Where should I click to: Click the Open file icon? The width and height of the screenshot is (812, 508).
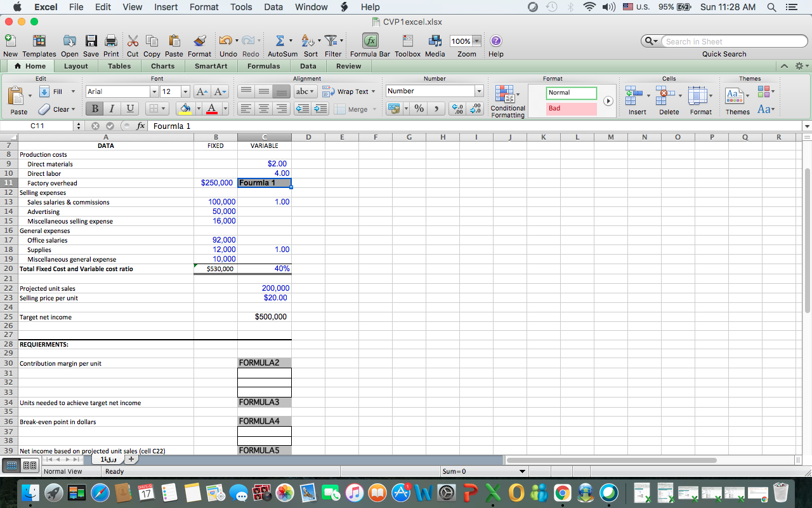[x=70, y=41]
